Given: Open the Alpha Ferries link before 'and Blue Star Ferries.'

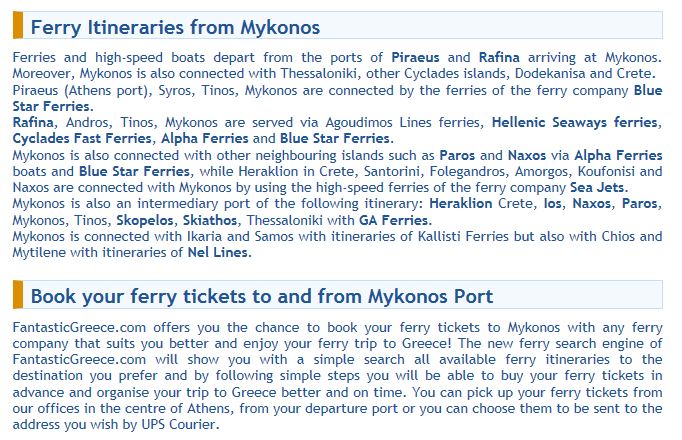Looking at the screenshot, I should click(x=204, y=138).
